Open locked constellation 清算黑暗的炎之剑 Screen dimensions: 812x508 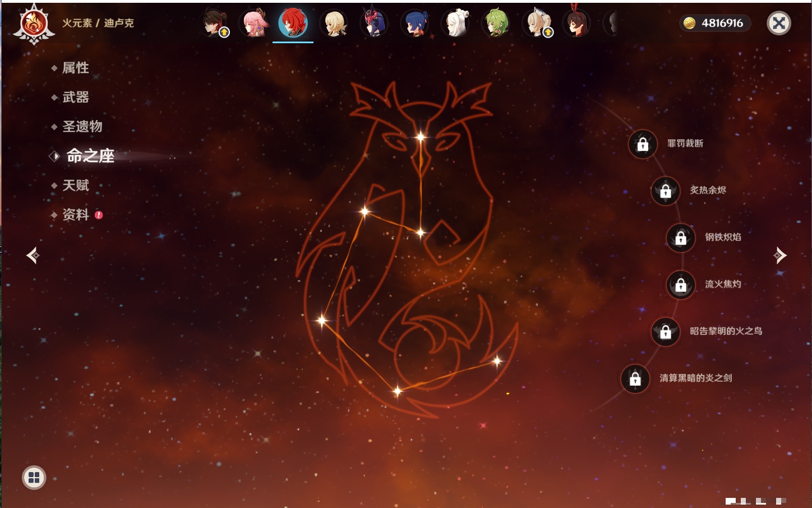point(635,378)
